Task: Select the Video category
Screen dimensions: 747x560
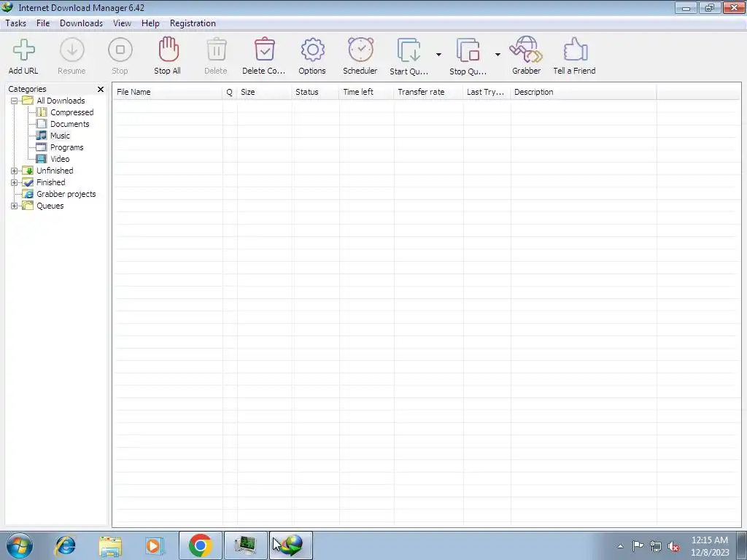Action: (x=60, y=159)
